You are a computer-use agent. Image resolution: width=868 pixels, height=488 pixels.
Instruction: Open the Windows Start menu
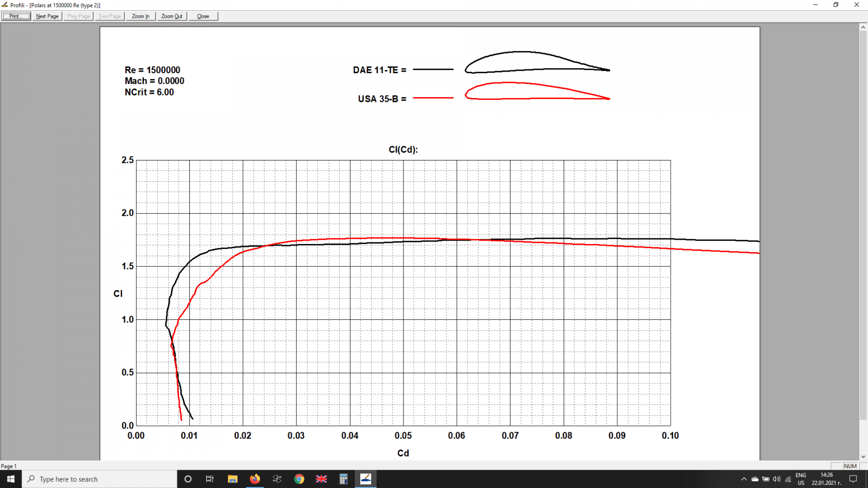pos(11,479)
